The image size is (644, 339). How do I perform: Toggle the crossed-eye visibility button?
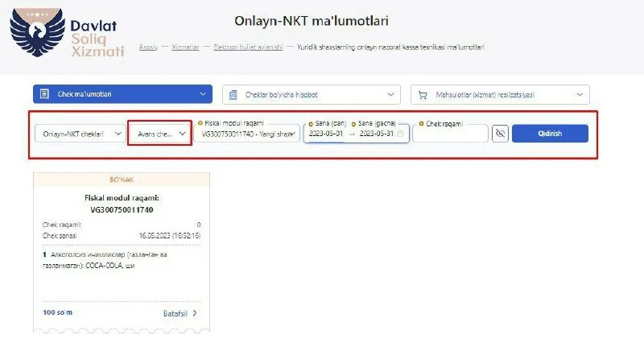point(500,134)
